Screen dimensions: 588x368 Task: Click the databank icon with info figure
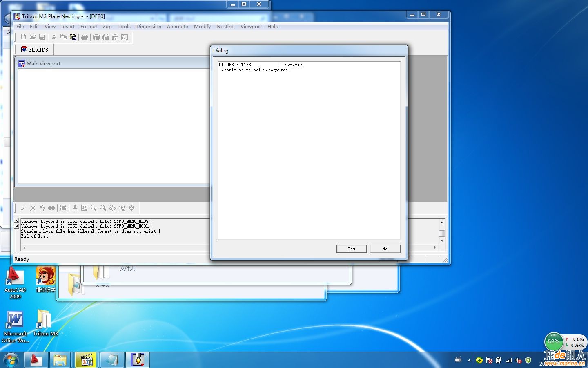[115, 37]
